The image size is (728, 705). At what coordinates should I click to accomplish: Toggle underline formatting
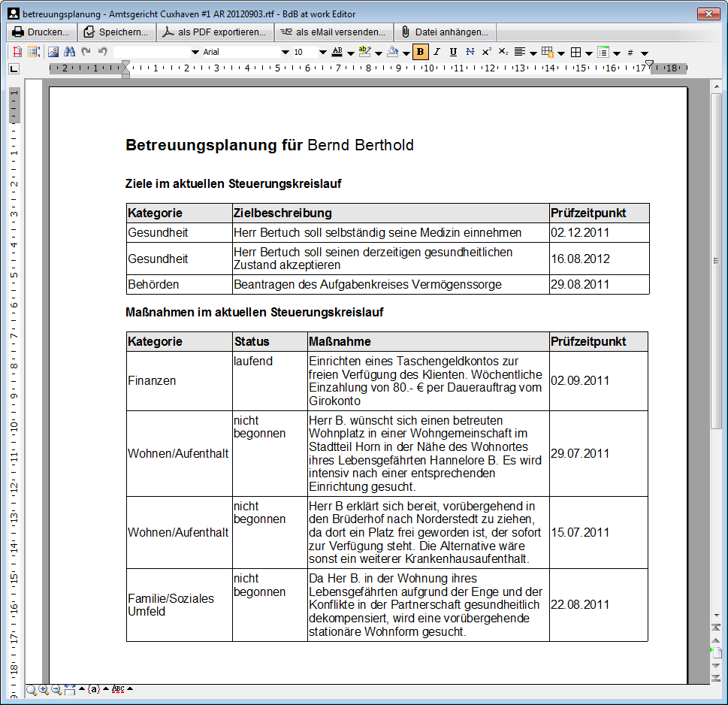point(453,52)
